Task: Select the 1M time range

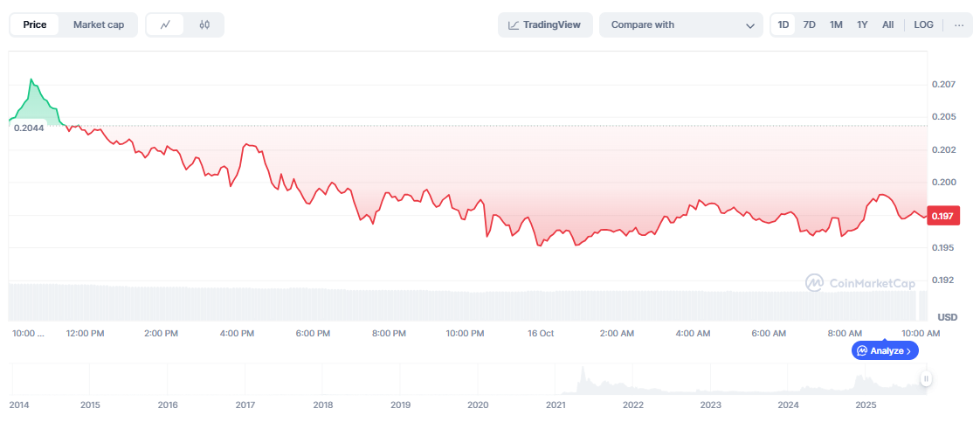Action: 836,25
